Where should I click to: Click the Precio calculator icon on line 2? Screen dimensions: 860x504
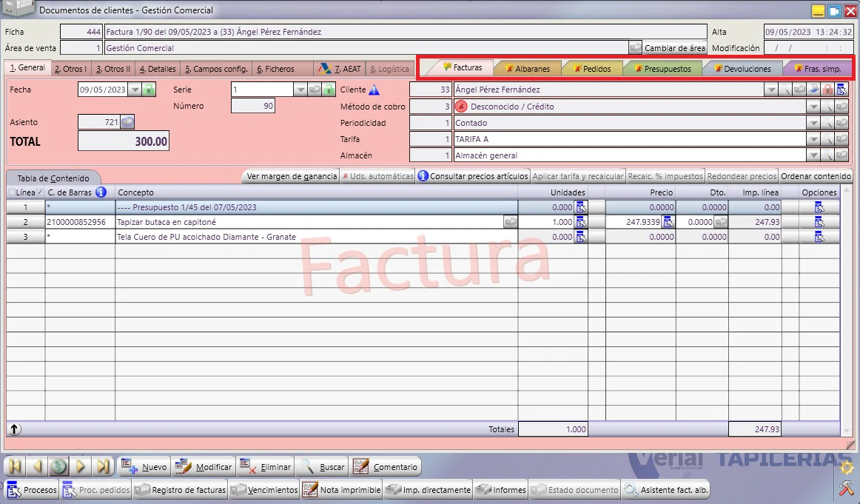coord(668,222)
